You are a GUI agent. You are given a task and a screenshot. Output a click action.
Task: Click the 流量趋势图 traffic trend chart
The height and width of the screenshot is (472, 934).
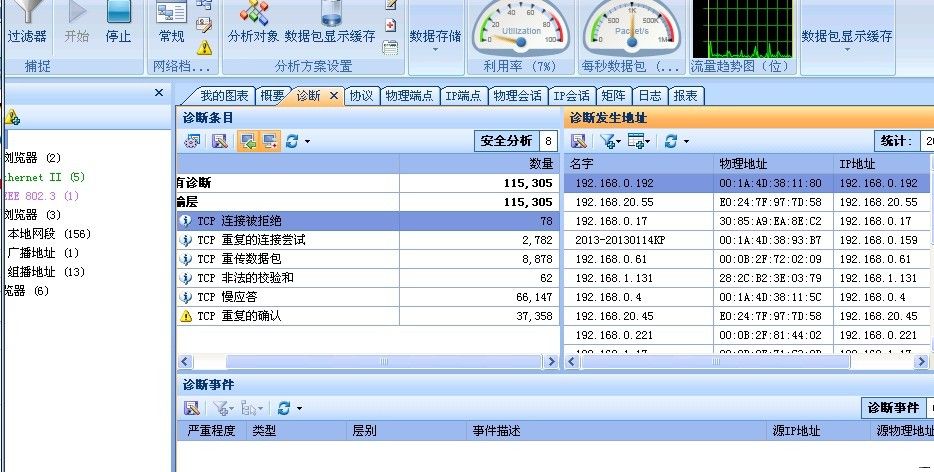pyautogui.click(x=742, y=29)
